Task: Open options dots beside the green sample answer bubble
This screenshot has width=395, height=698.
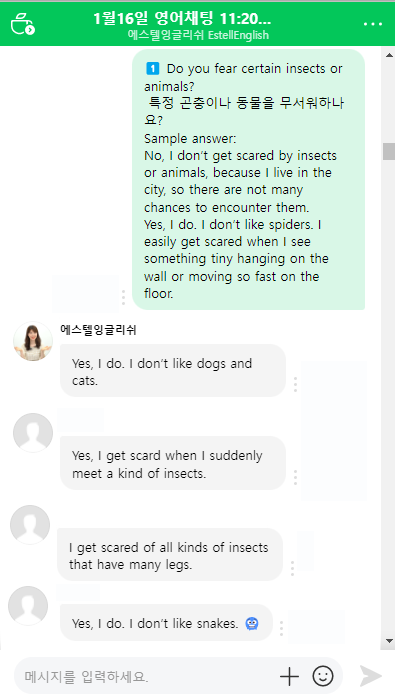Action: (123, 297)
